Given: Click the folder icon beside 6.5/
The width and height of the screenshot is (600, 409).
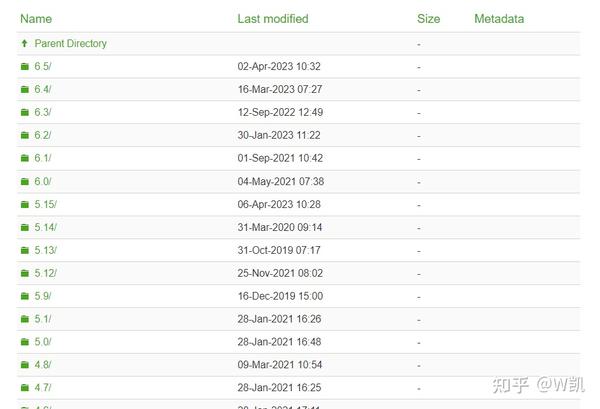Looking at the screenshot, I should [x=25, y=67].
